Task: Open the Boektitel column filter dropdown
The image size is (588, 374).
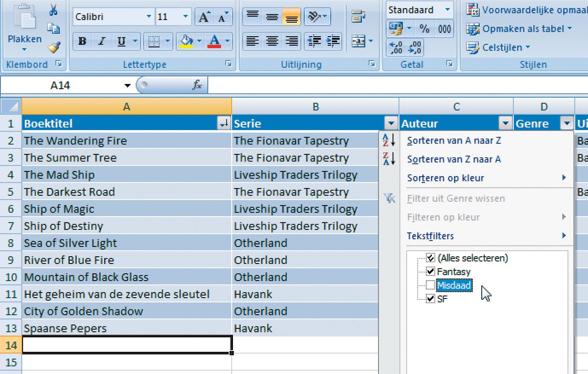Action: (x=224, y=124)
